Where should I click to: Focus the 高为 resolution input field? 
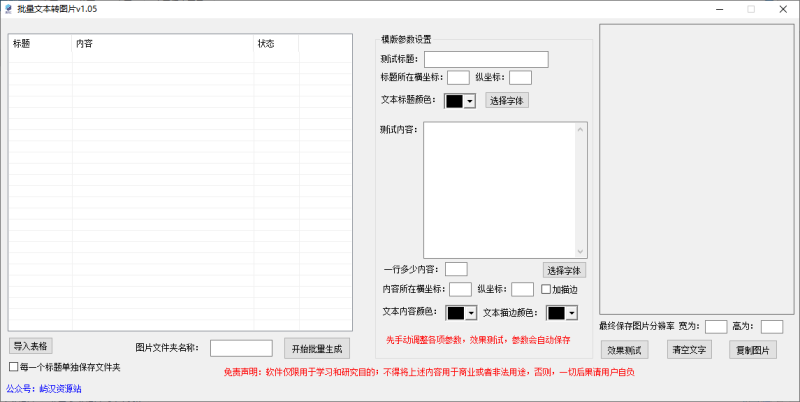pyautogui.click(x=772, y=326)
